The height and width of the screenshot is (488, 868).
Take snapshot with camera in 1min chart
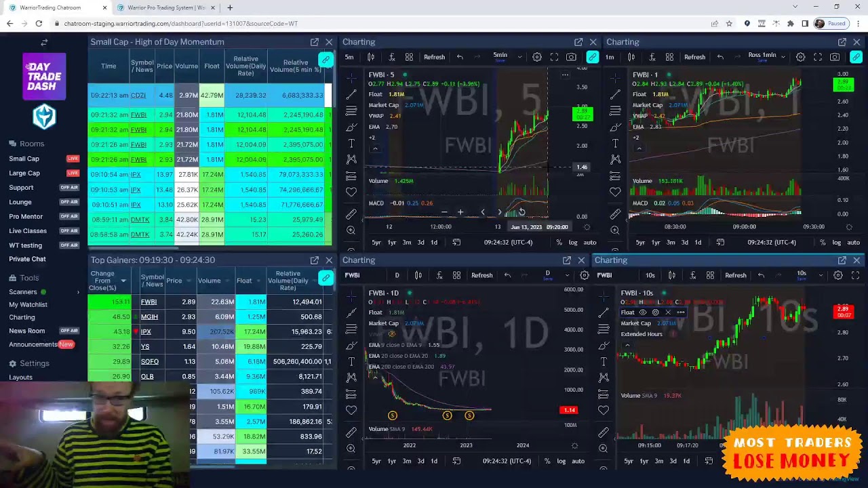[x=835, y=57]
